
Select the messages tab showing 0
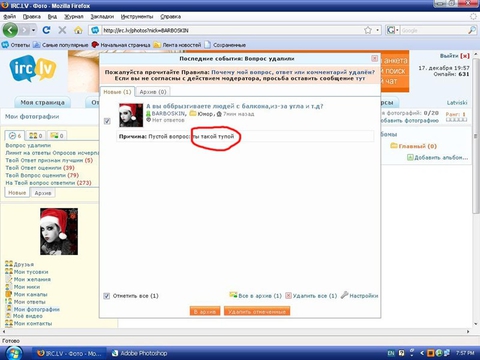pyautogui.click(x=57, y=135)
